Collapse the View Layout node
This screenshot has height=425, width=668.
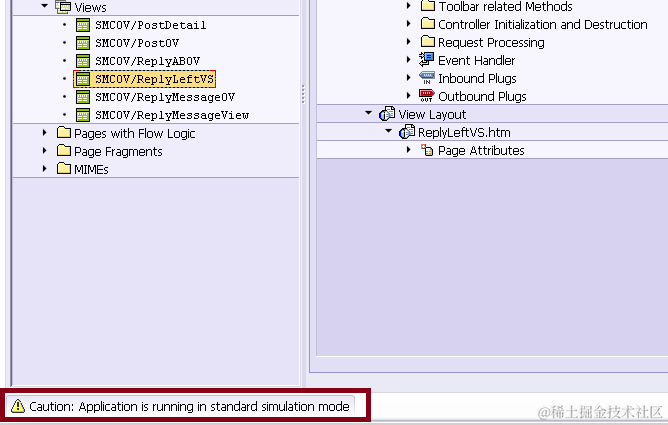point(369,113)
